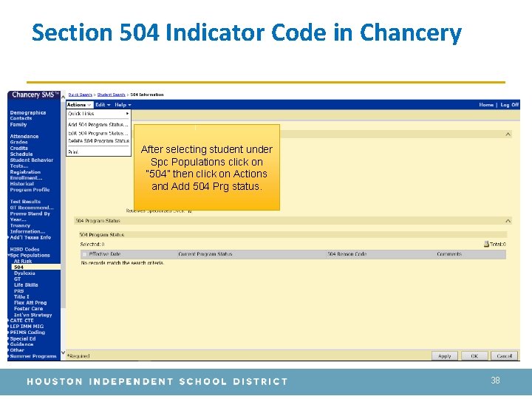Select Title I in sidebar

click(21, 297)
